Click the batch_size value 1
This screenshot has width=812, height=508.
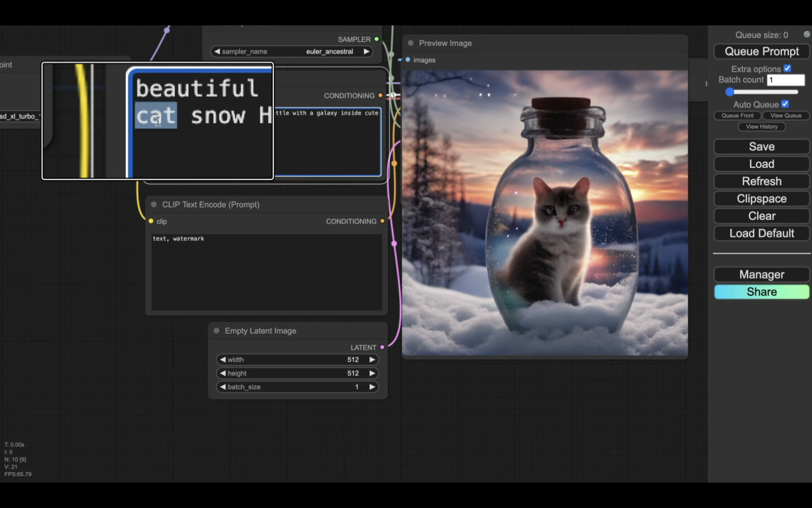pos(357,387)
